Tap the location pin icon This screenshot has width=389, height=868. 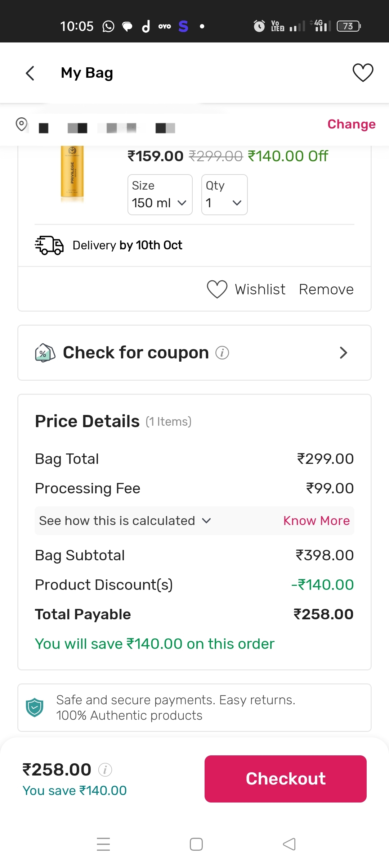[22, 125]
